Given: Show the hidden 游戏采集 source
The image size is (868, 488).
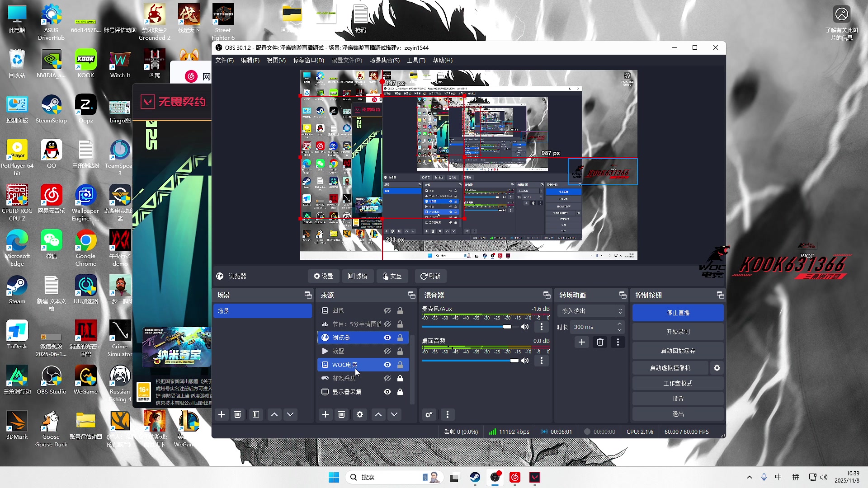Looking at the screenshot, I should point(387,378).
